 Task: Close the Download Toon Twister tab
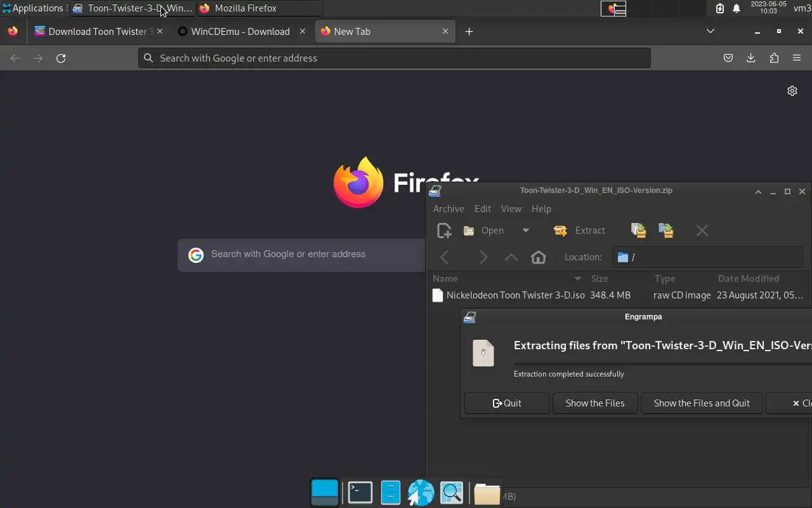pos(160,31)
